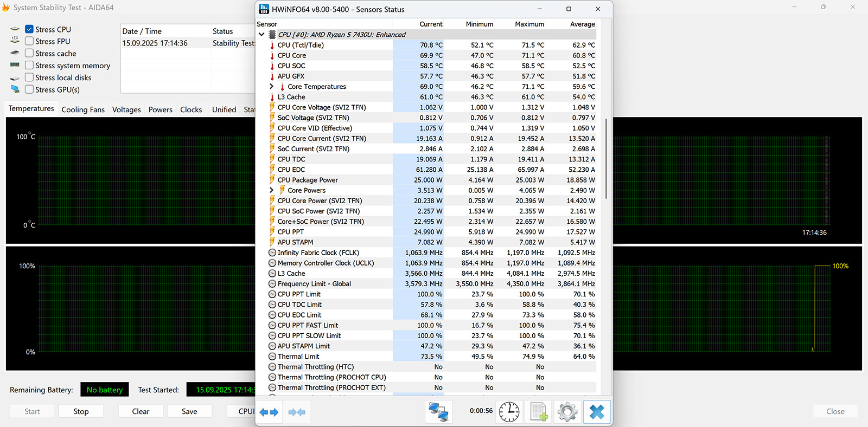868x427 pixels.
Task: Open the Voltages tab in AIDA64
Action: (x=126, y=109)
